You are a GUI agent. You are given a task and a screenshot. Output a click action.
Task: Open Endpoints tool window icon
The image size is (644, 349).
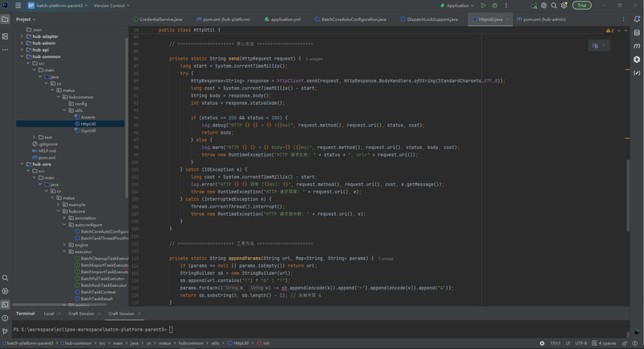coord(637,73)
